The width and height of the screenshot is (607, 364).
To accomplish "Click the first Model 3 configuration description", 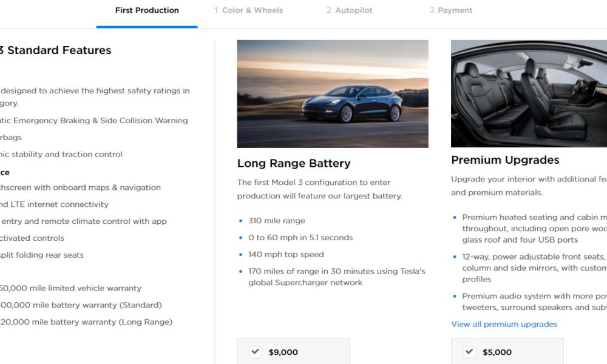I will click(x=320, y=189).
